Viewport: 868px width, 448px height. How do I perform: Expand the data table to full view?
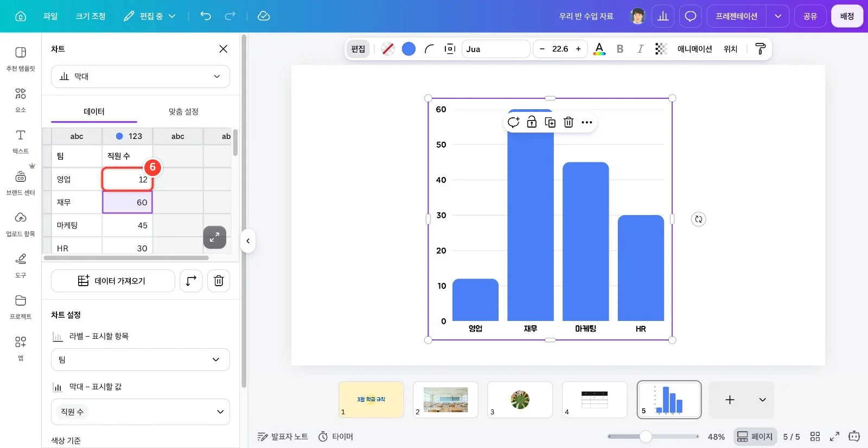(x=215, y=237)
